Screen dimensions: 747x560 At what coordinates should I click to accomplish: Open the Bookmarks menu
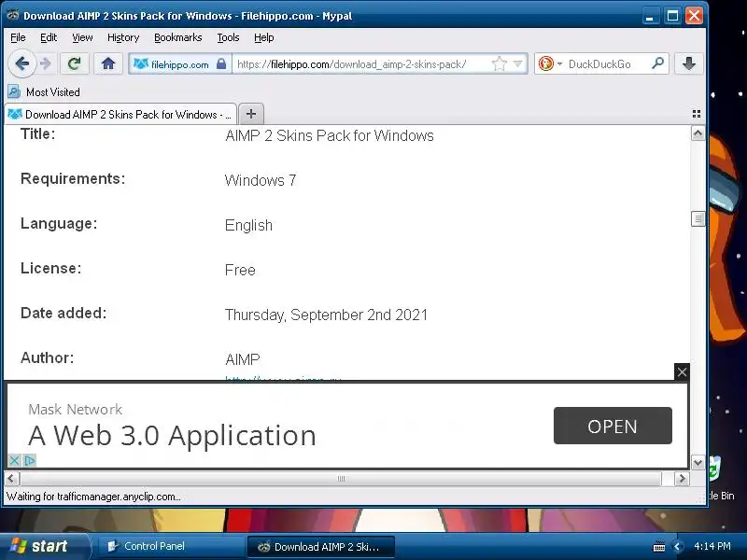coord(177,37)
